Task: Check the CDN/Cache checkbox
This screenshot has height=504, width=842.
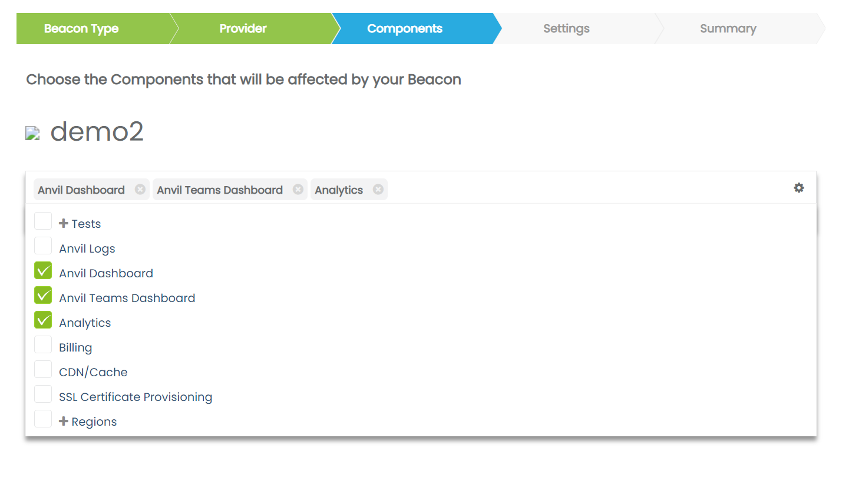Action: pos(43,369)
